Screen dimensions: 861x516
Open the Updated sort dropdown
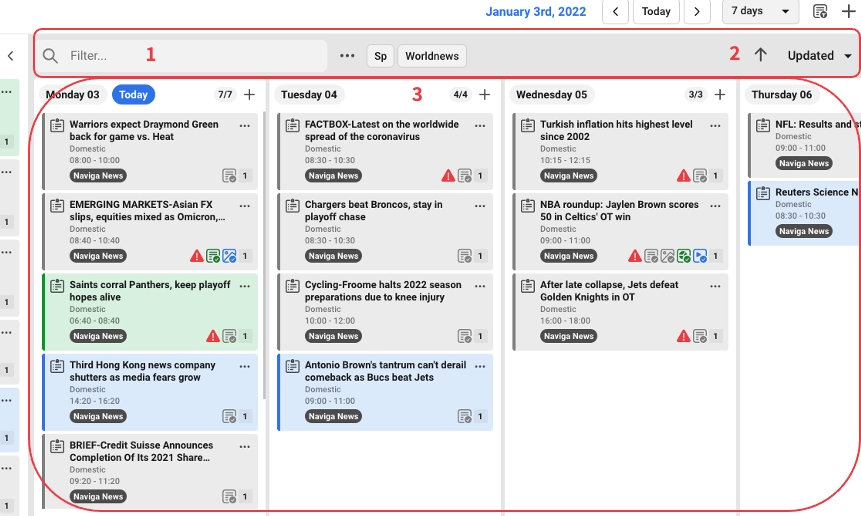(x=819, y=56)
